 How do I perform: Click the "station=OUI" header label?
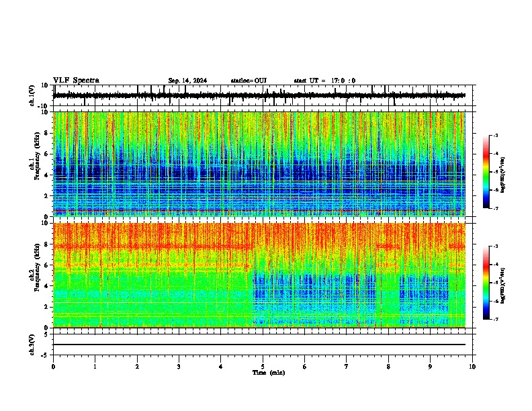pos(249,81)
